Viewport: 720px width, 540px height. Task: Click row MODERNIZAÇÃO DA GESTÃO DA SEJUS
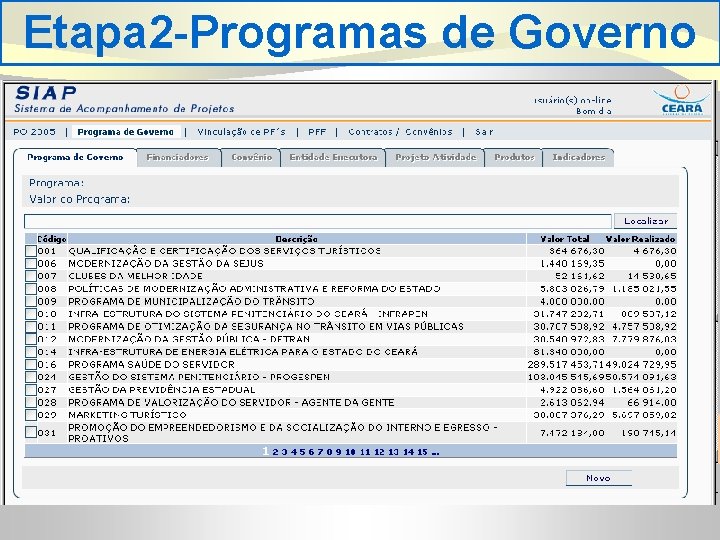click(166, 264)
